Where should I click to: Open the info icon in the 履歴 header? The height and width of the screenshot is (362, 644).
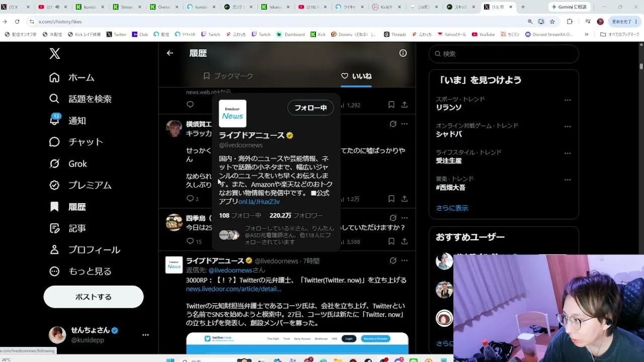tap(403, 53)
